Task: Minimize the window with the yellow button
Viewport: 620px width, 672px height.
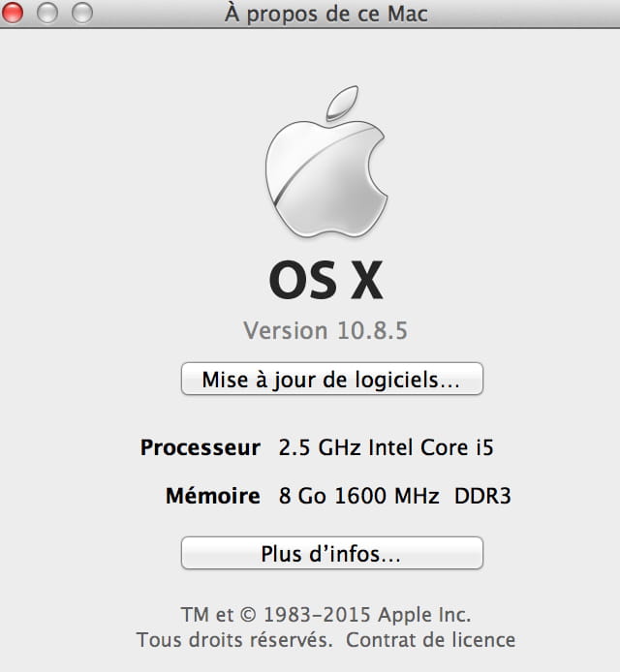Action: point(49,15)
